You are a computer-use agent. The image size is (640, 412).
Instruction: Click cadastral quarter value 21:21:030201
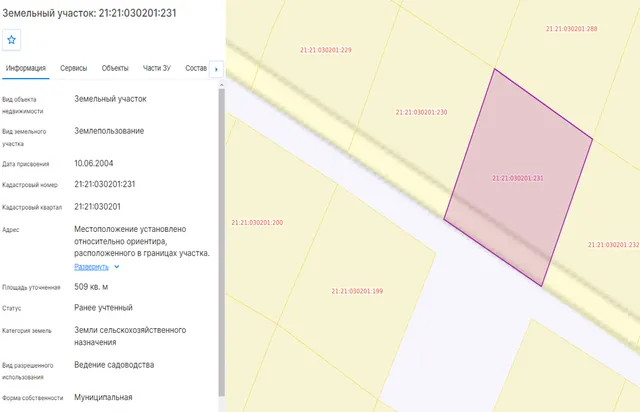point(97,207)
